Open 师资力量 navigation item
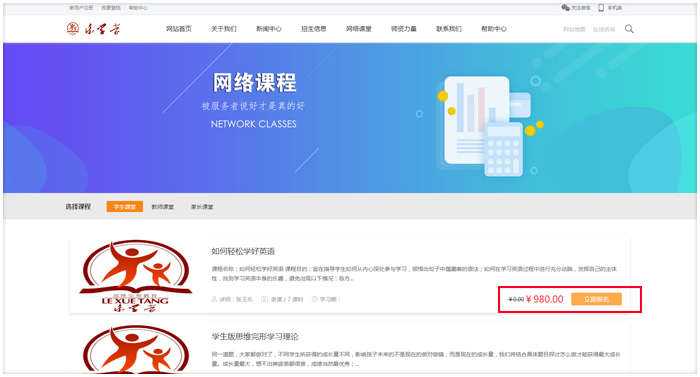The width and height of the screenshot is (700, 377). pos(404,29)
